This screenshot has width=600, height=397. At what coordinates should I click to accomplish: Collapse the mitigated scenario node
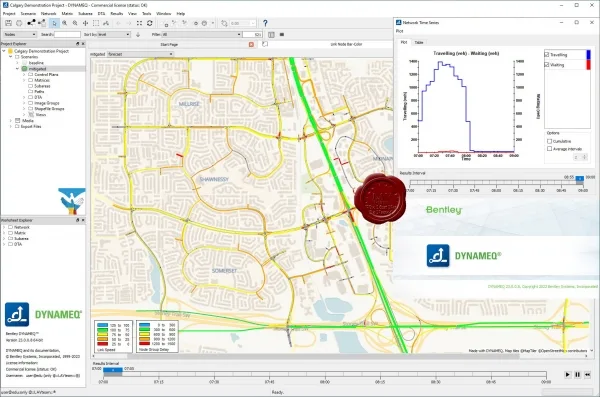(17, 69)
